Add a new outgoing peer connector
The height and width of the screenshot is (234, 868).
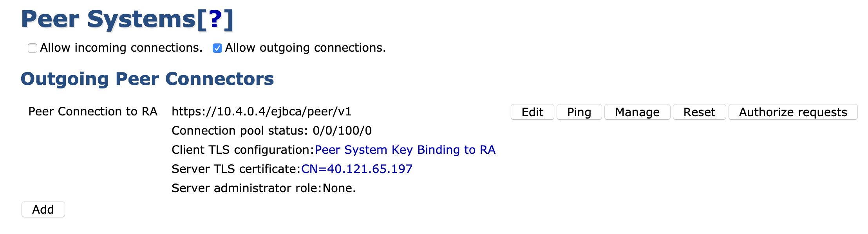pyautogui.click(x=43, y=210)
